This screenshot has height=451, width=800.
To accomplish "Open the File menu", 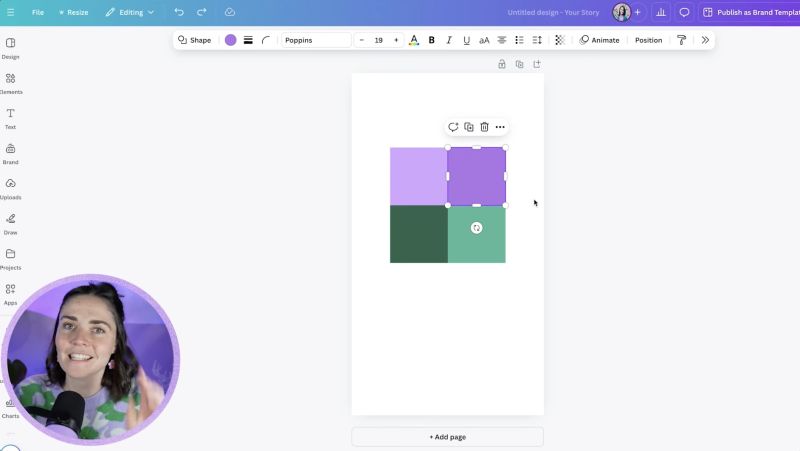I will pyautogui.click(x=38, y=12).
